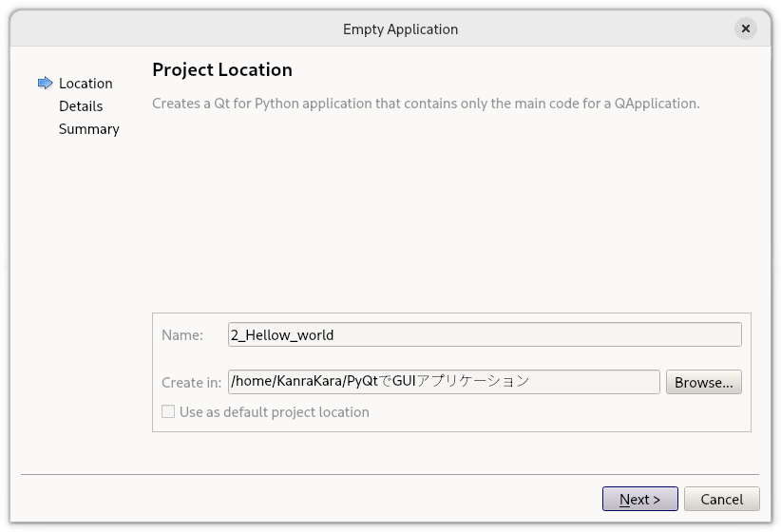Viewport: 781px width, 532px height.
Task: Click the Qt for Python description text
Action: [x=426, y=103]
